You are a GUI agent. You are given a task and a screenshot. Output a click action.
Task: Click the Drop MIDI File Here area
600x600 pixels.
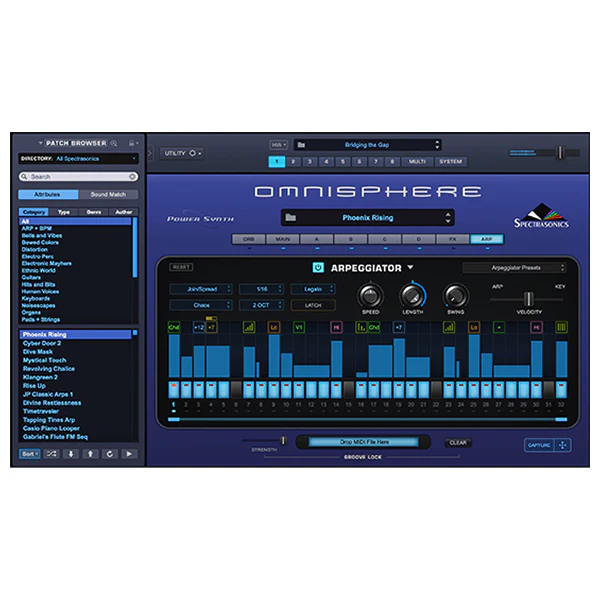pos(364,442)
